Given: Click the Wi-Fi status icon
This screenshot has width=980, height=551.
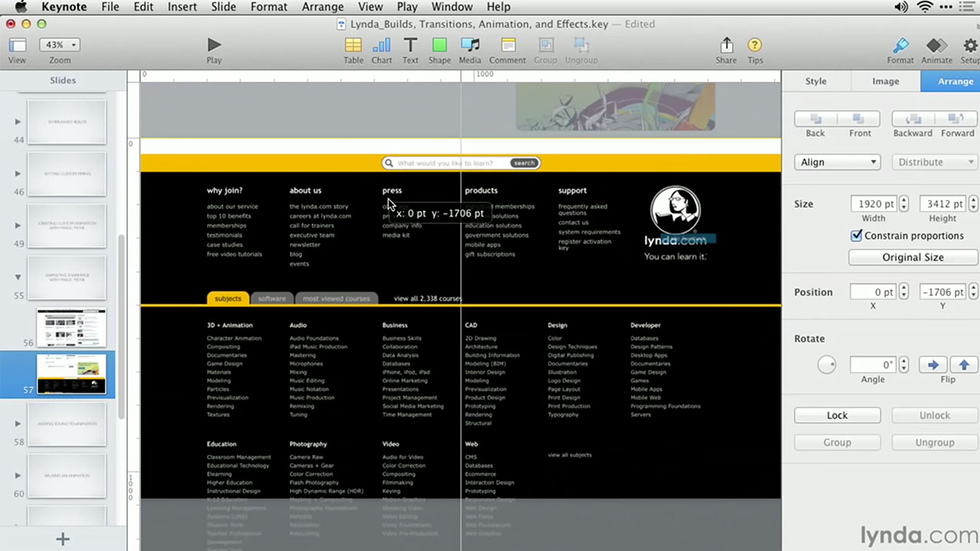Looking at the screenshot, I should 925,7.
